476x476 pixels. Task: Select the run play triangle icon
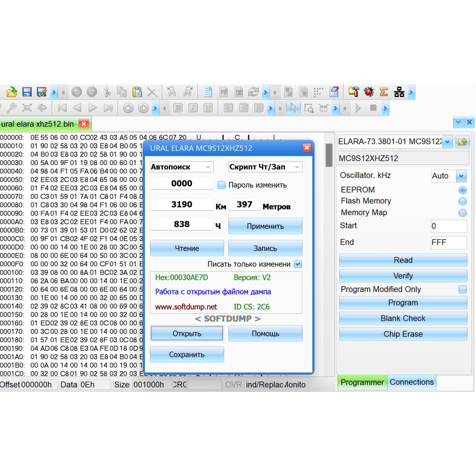coord(358,108)
